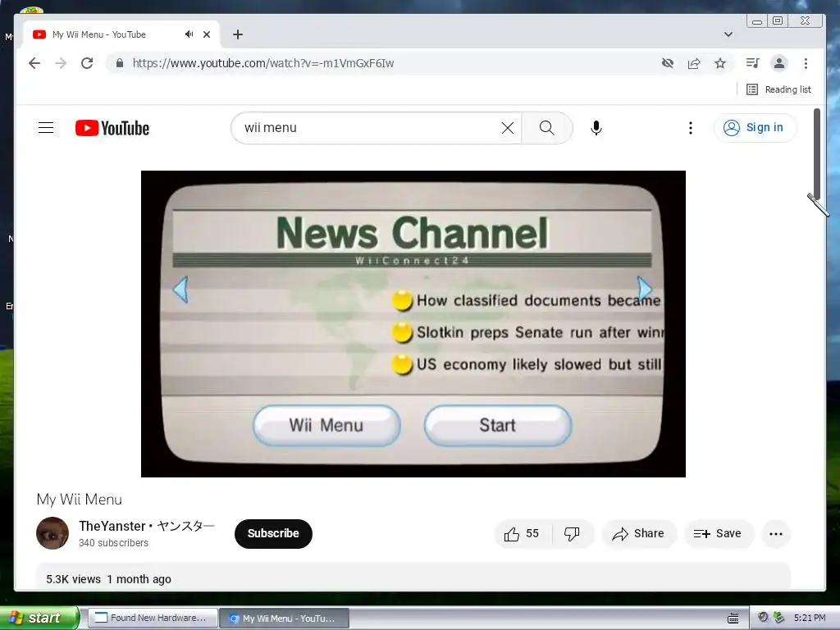Click the page vertical scrollbar
840x630 pixels.
(x=817, y=154)
